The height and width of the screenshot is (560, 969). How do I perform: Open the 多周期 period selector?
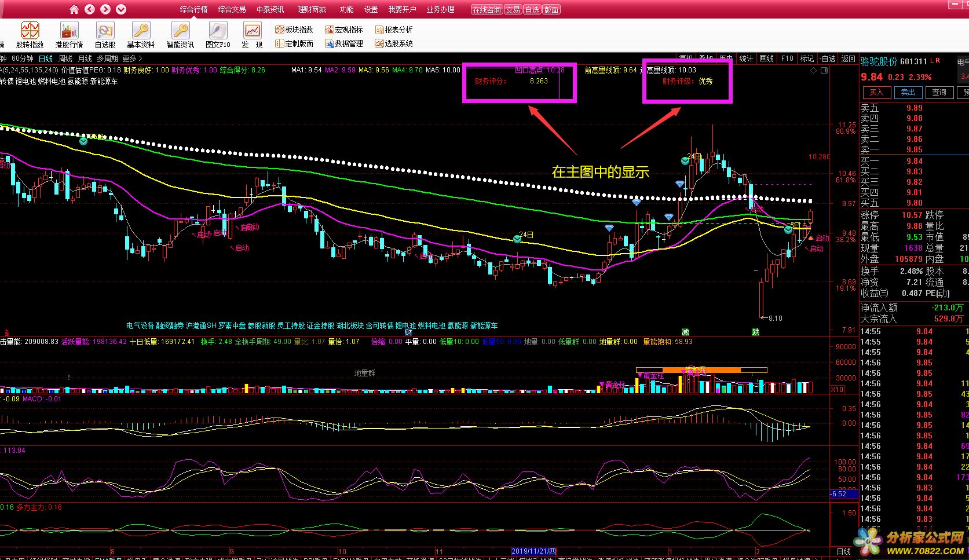point(107,58)
